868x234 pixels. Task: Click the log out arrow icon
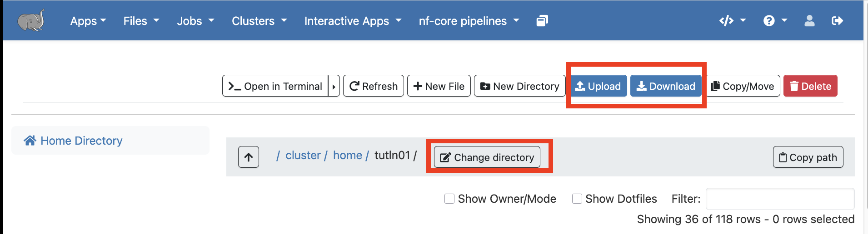pos(837,21)
